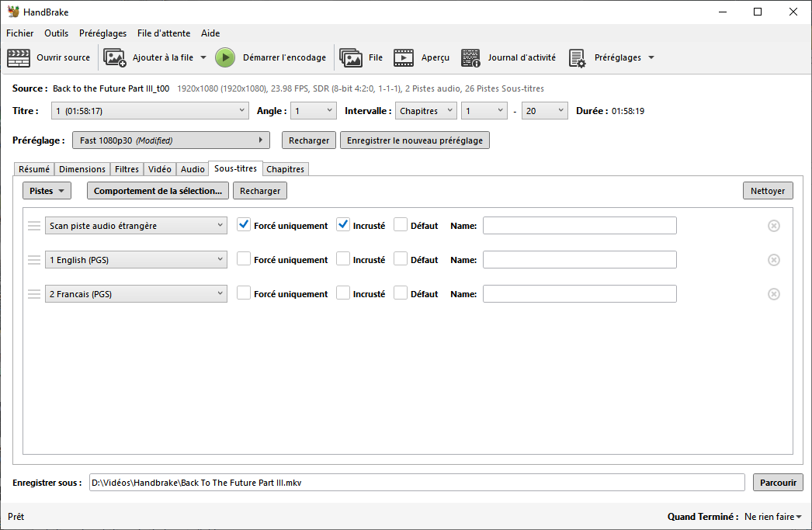812x530 pixels.
Task: Click the Aperçu preview film icon
Action: pyautogui.click(x=404, y=58)
